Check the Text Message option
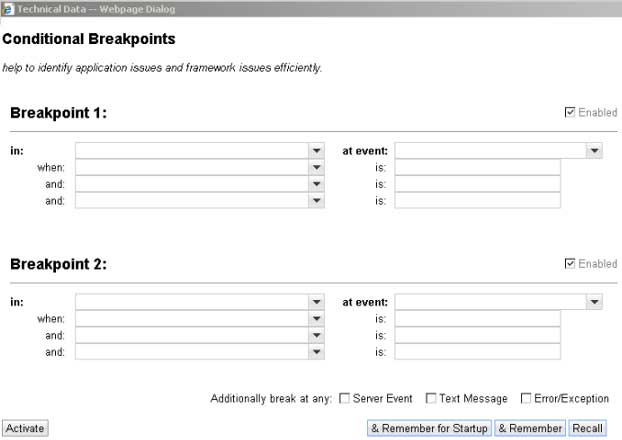This screenshot has width=622, height=440. (430, 398)
